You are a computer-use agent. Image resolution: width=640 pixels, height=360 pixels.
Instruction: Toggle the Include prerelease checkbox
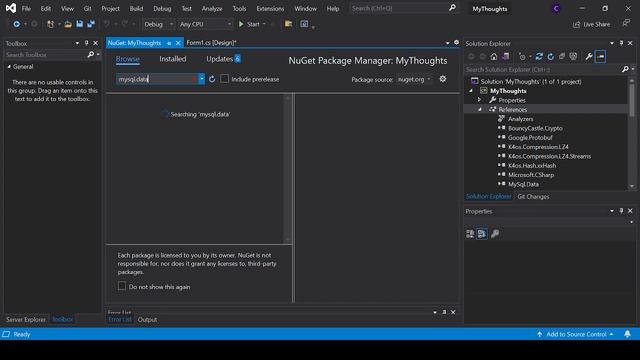[x=224, y=79]
